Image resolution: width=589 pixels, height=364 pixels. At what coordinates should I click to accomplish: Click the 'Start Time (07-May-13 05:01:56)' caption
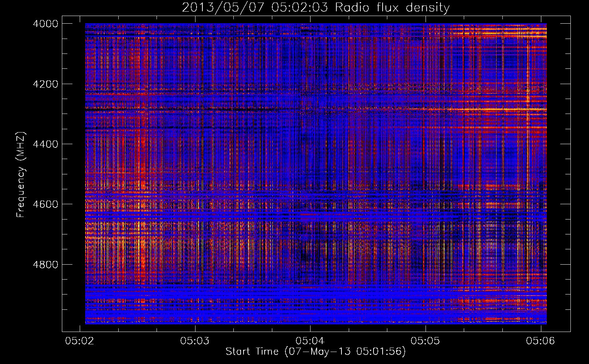tap(315, 352)
